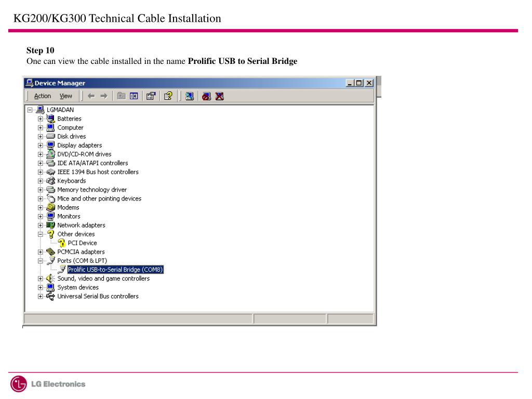532x399 pixels.
Task: Expand the Computer category
Action: pos(41,128)
